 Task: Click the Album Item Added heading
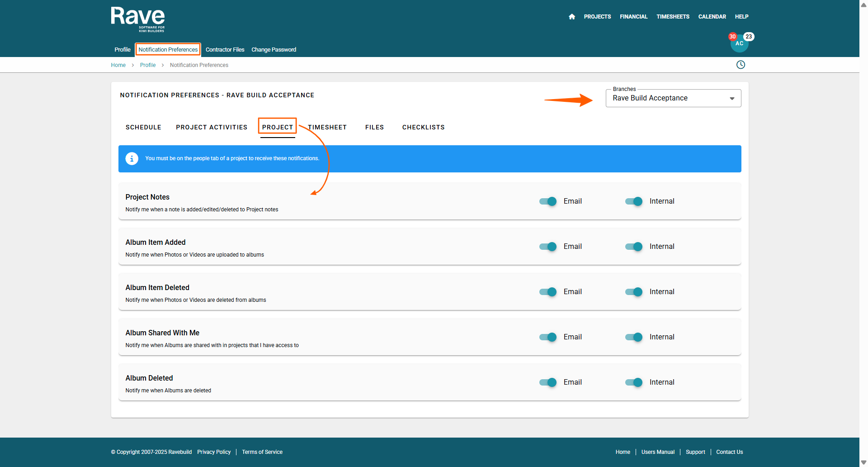click(156, 243)
